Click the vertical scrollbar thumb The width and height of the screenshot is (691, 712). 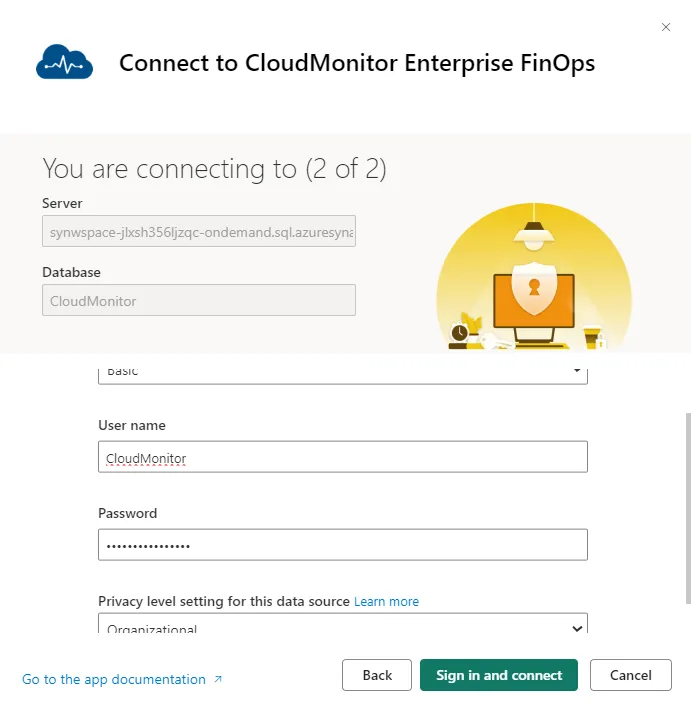(688, 509)
